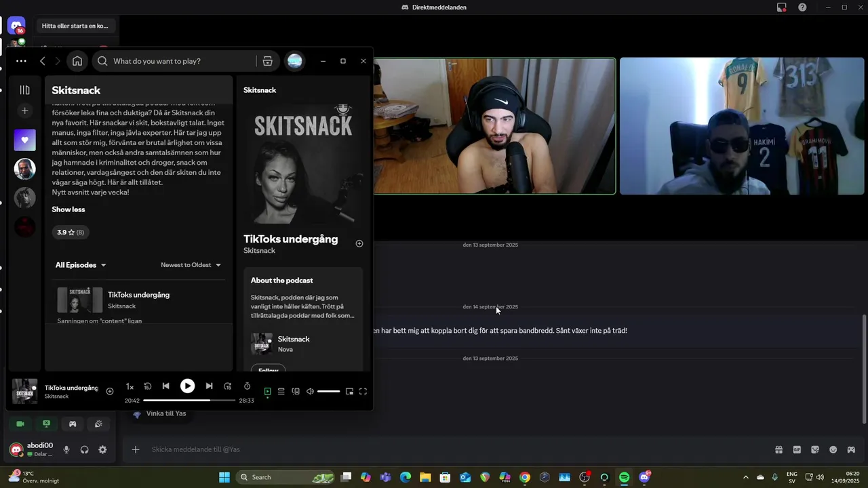Select the shirtless streamer video tile
868x488 pixels.
click(494, 126)
